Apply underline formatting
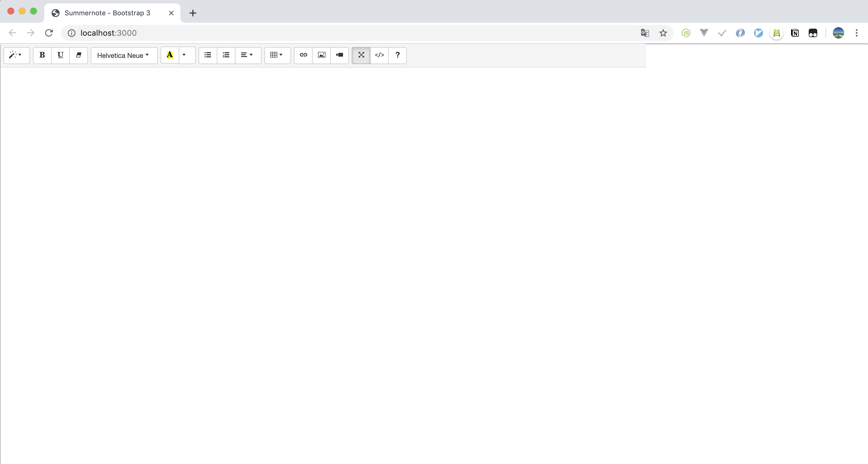Viewport: 868px width, 464px height. 60,55
